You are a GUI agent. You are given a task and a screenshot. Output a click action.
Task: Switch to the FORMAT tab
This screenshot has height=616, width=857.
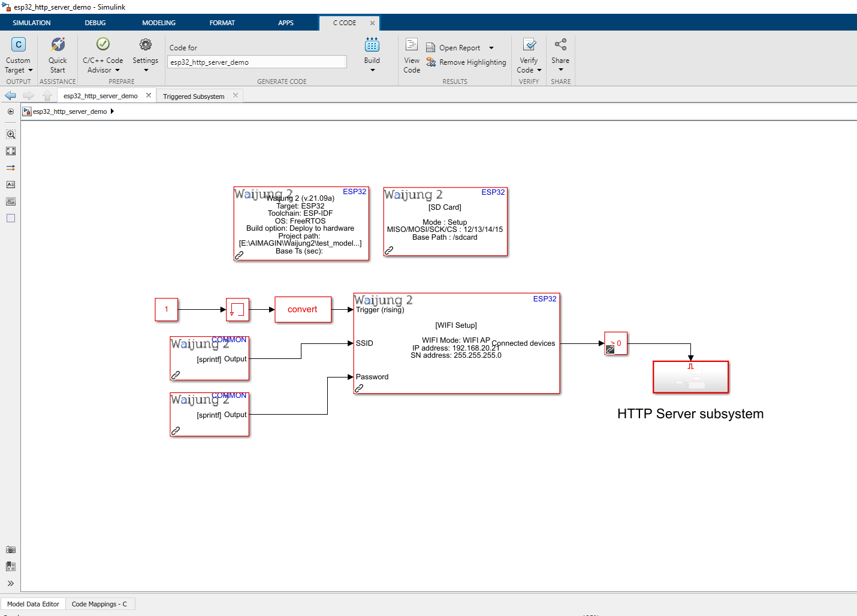(x=222, y=23)
